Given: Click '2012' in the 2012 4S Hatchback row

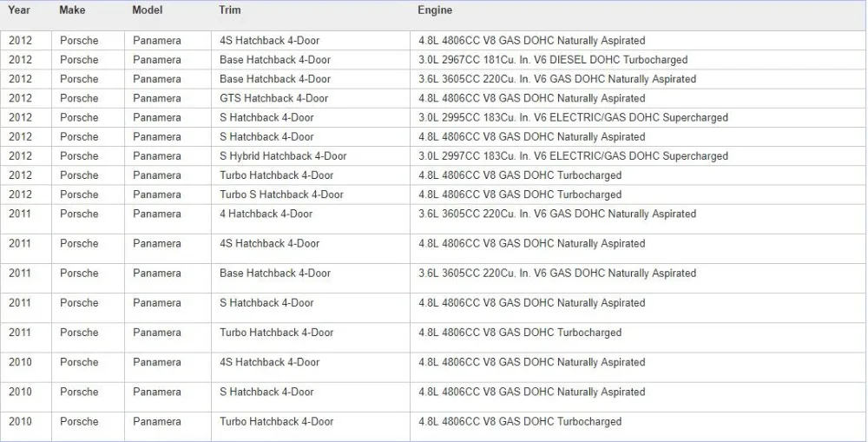Looking at the screenshot, I should coord(21,41).
